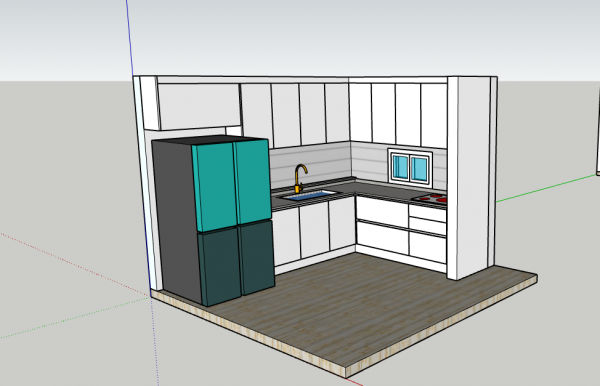600x386 pixels.
Task: Select the right blue window pane
Action: coord(419,169)
